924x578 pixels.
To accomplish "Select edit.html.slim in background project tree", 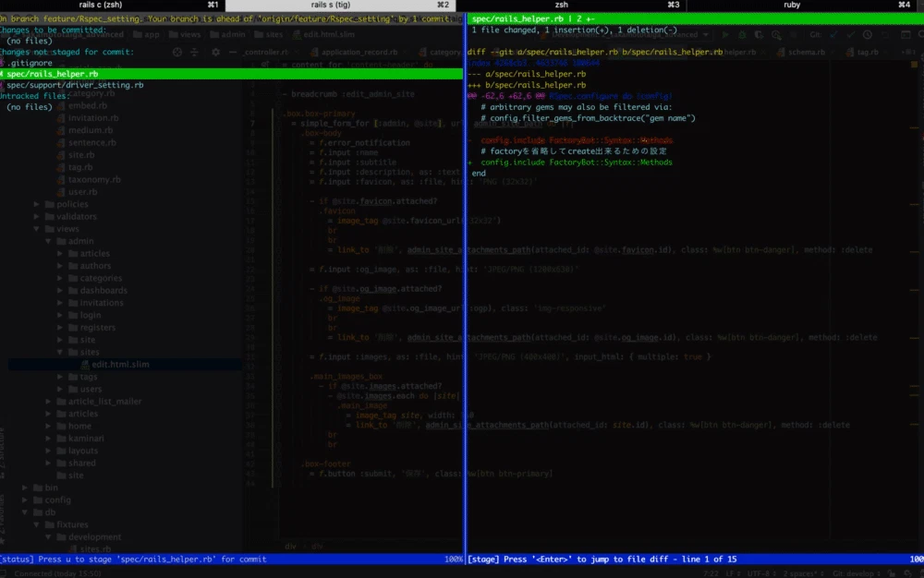I will click(x=120, y=365).
